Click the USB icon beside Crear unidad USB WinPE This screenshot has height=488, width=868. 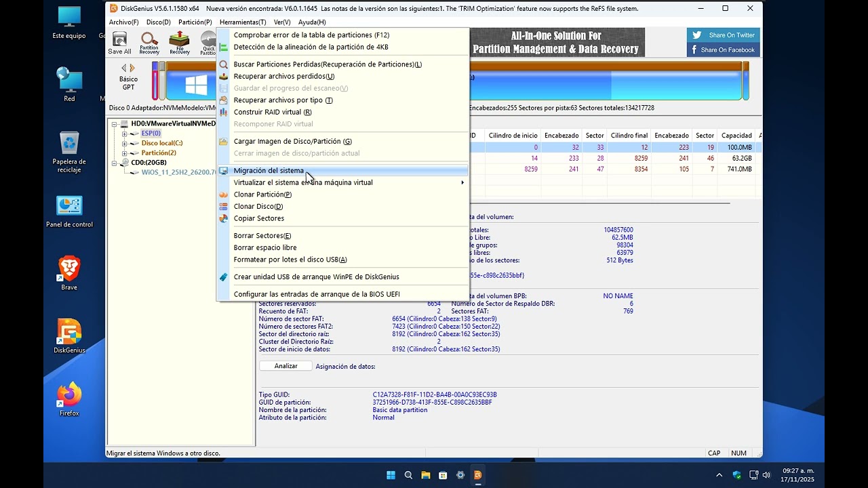[x=224, y=277]
